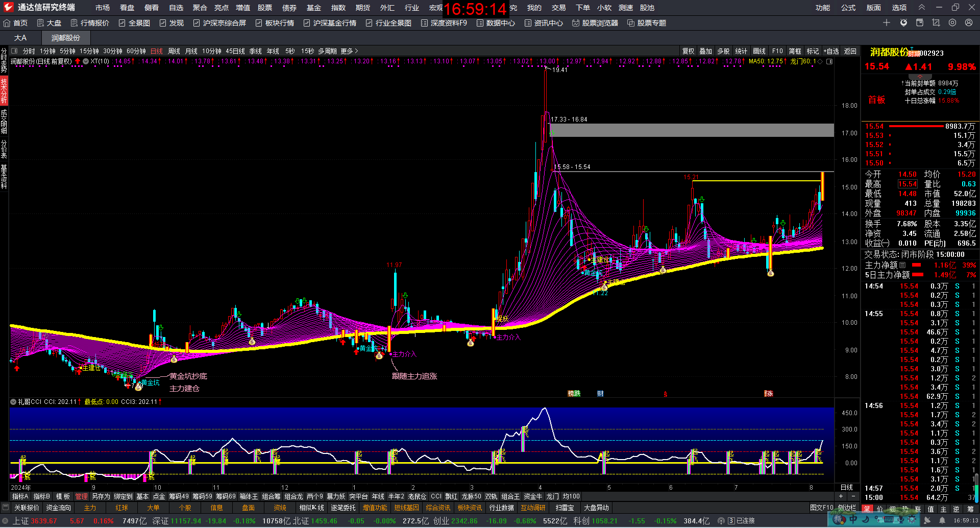Click panel layout icon at chart header right
This screenshot has width=980, height=528.
[830, 61]
